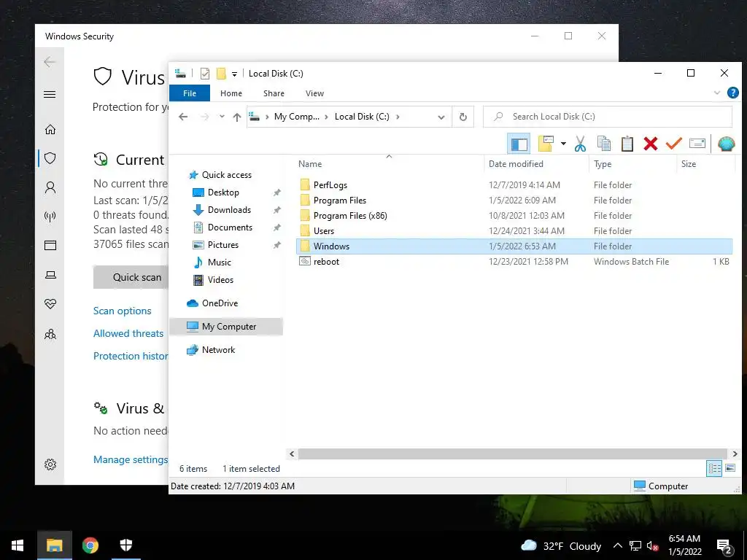This screenshot has width=747, height=560.
Task: Unpin Desktop using its pin icon
Action: point(276,192)
